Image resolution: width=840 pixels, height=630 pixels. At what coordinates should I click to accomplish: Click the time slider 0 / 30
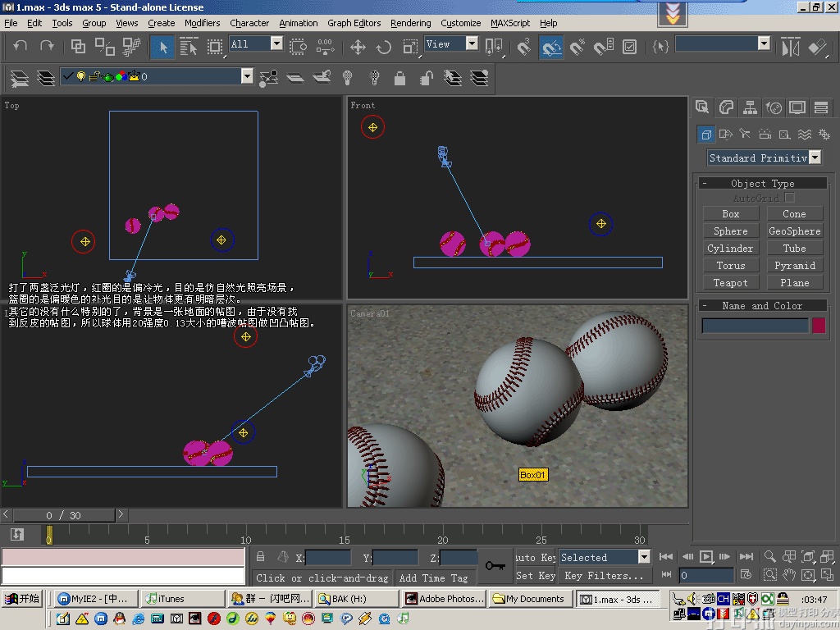pyautogui.click(x=64, y=515)
